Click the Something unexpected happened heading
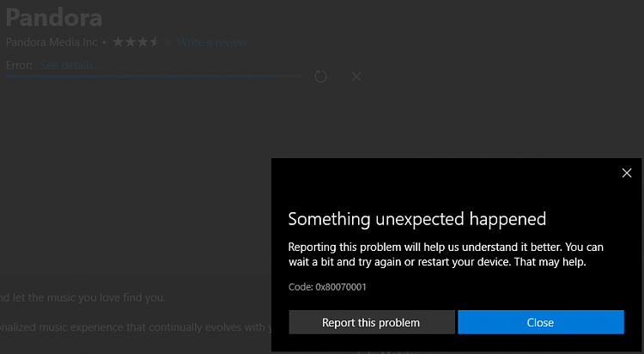This screenshot has height=354, width=644. coord(416,219)
